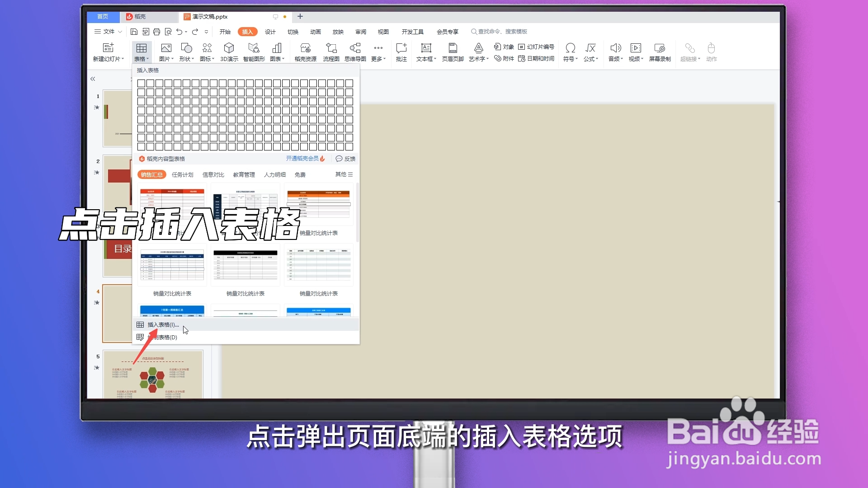Select slide 5 thumbnail with hexagons

point(153,374)
